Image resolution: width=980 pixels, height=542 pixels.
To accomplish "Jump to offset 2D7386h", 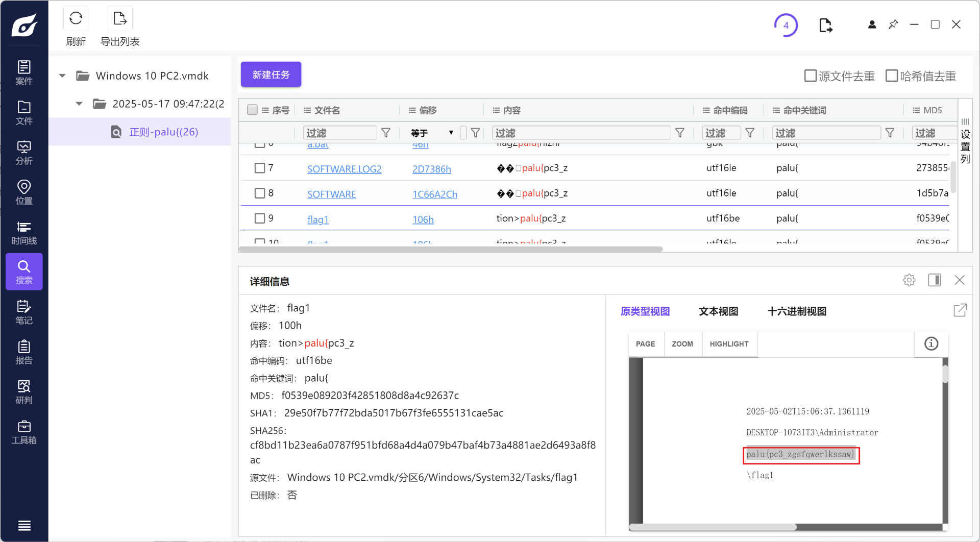I will pos(432,169).
